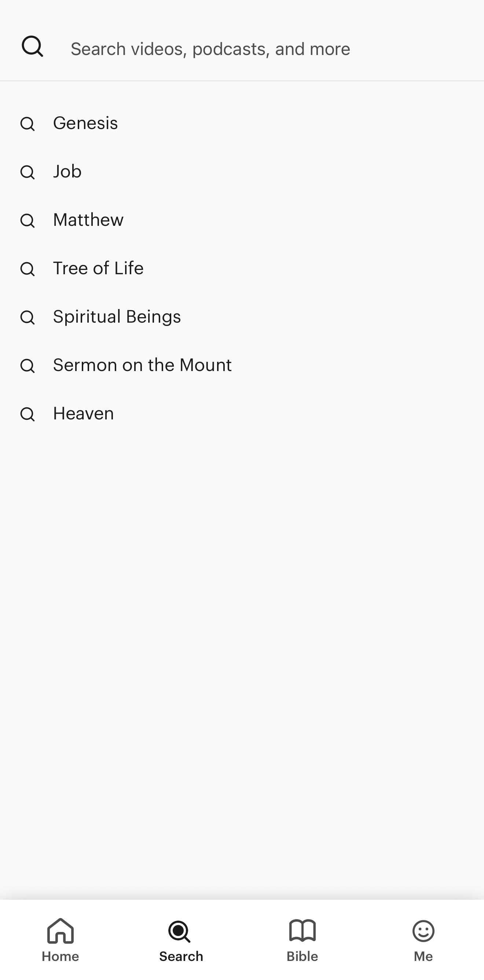Select Sermon on the Mount suggestion
This screenshot has height=980, width=484.
(142, 365)
